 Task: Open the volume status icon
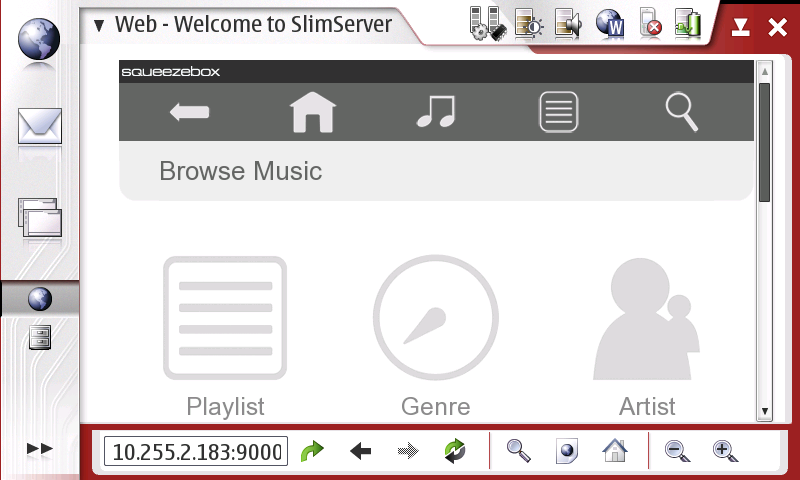click(x=567, y=23)
